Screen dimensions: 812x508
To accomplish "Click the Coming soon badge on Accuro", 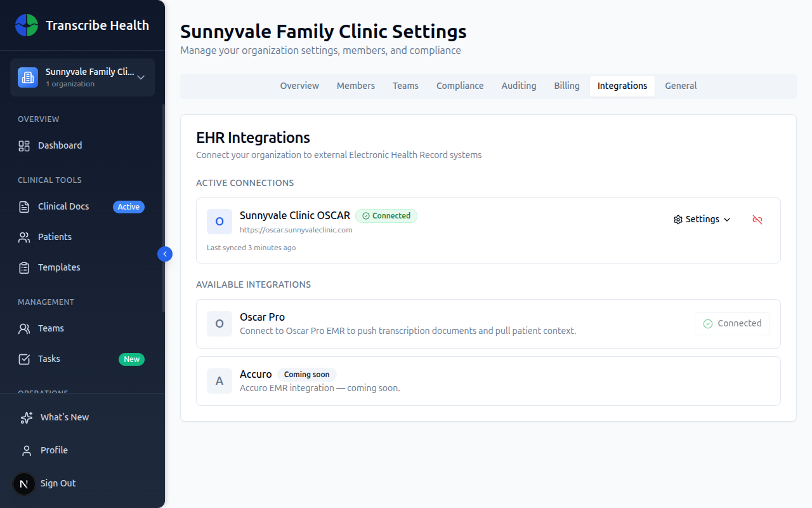I will coord(306,374).
